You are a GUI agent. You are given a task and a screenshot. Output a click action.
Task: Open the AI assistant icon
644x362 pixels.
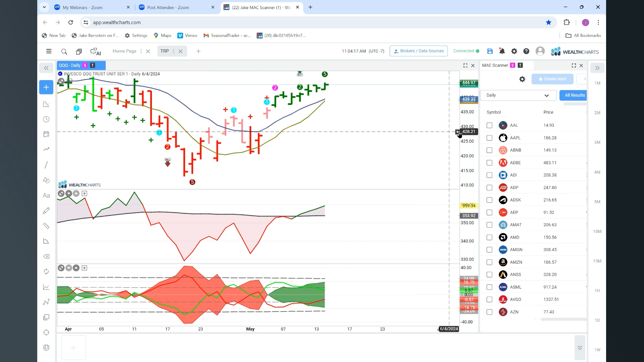(96, 52)
